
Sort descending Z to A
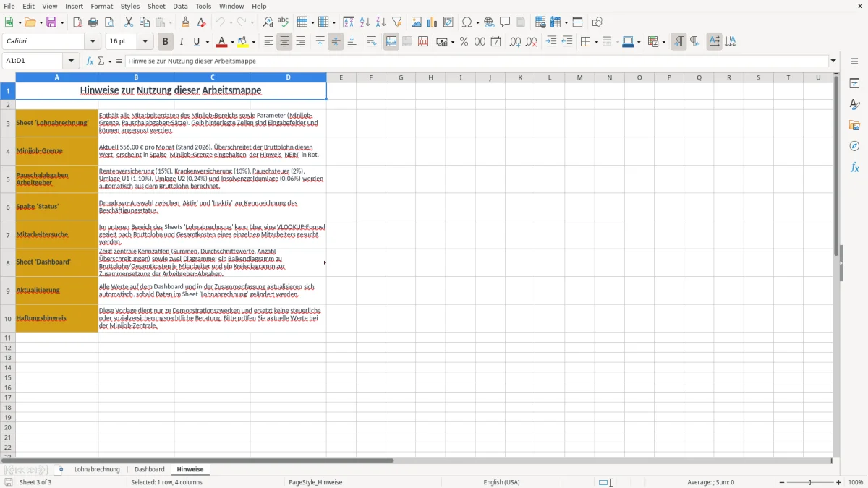coord(381,22)
